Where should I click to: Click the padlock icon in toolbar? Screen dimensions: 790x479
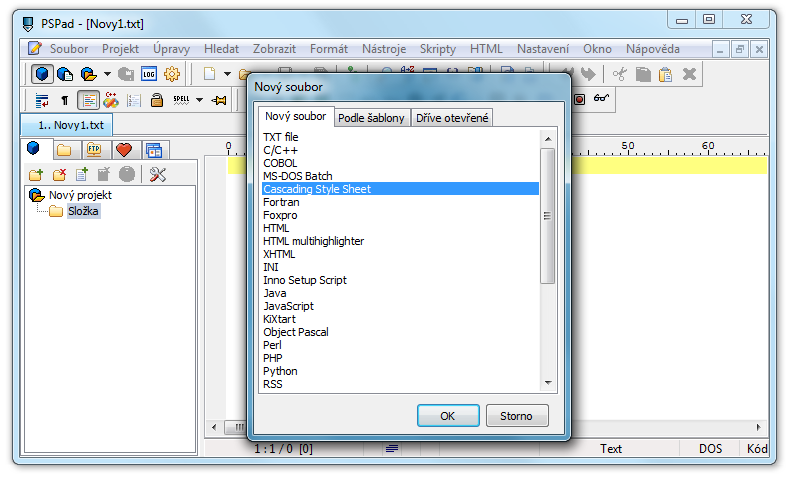click(x=157, y=99)
